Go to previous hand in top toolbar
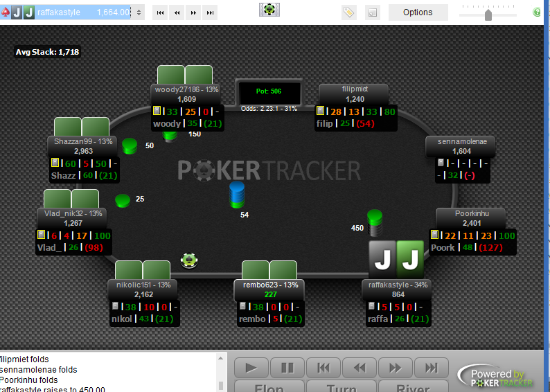Viewport: 550px width, 392px height. coord(177,12)
